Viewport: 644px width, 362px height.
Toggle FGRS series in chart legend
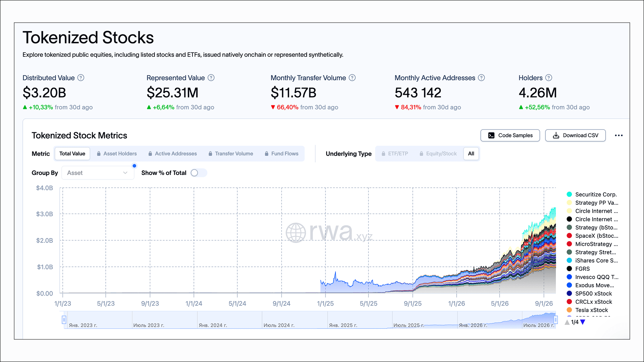tap(578, 269)
